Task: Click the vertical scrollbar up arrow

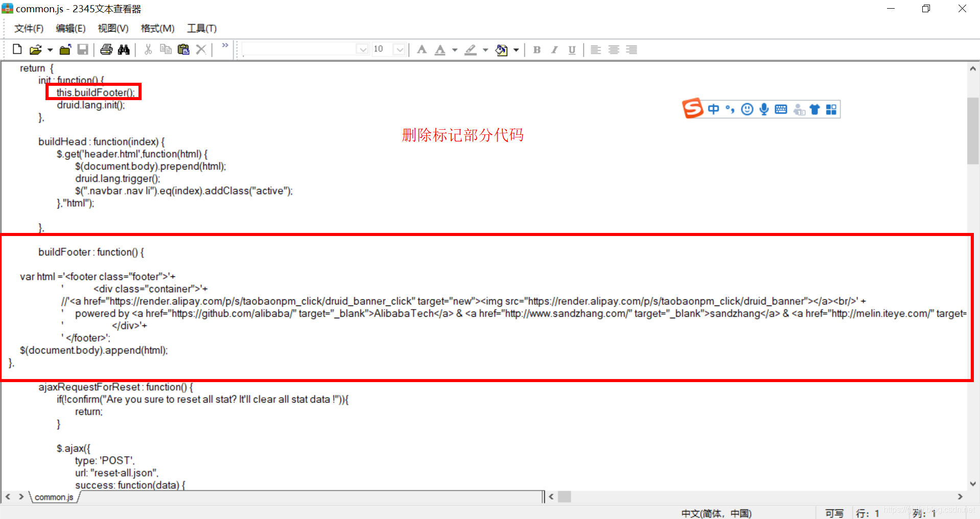Action: click(x=973, y=69)
